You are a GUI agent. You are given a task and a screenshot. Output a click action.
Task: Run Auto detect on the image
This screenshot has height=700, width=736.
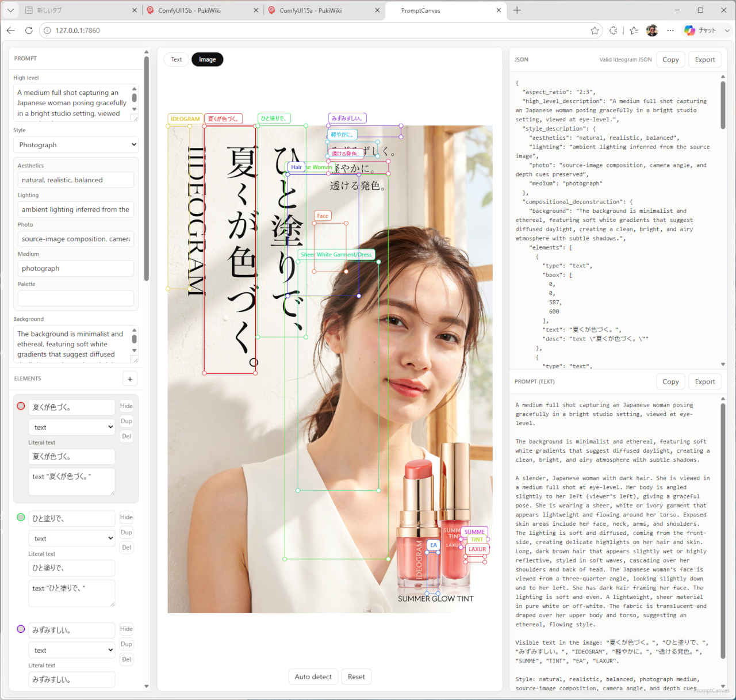point(313,677)
